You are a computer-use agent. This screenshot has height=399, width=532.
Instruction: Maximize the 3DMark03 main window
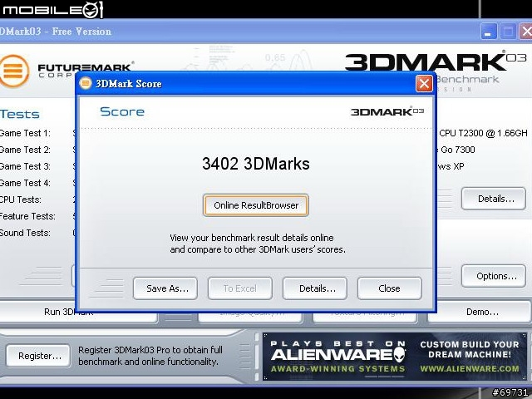(508, 32)
